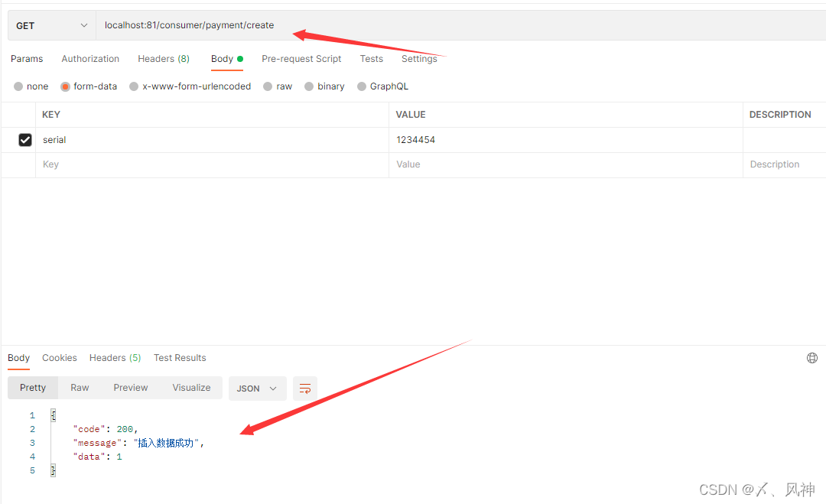Collapse JSON object at line 1

tap(54, 415)
